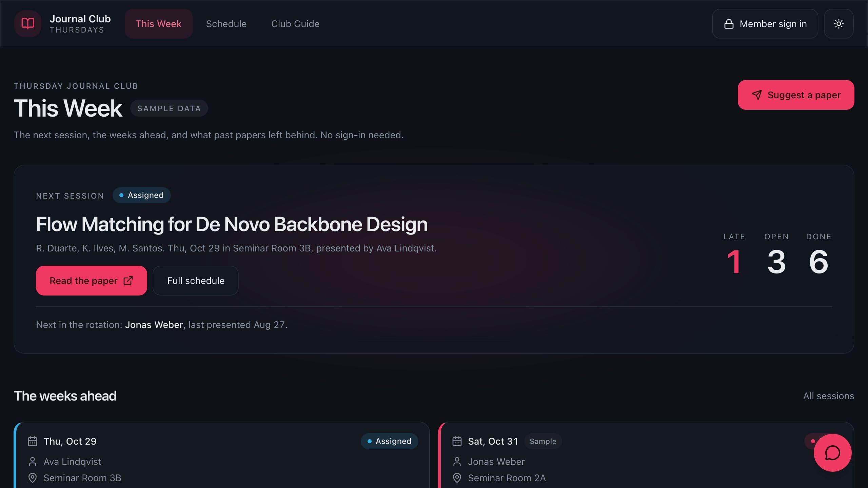The height and width of the screenshot is (488, 868).
Task: Click the Assigned badge next to Next Session
Action: click(141, 195)
